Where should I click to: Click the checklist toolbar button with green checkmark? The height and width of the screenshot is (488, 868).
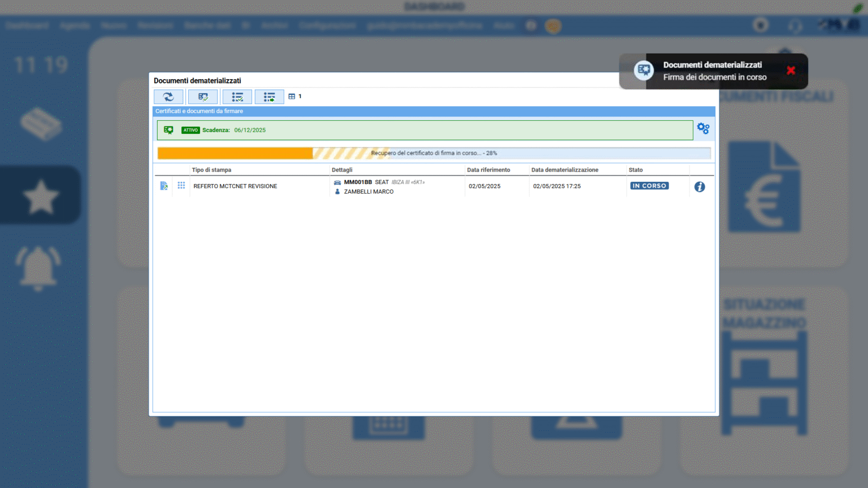[x=237, y=97]
